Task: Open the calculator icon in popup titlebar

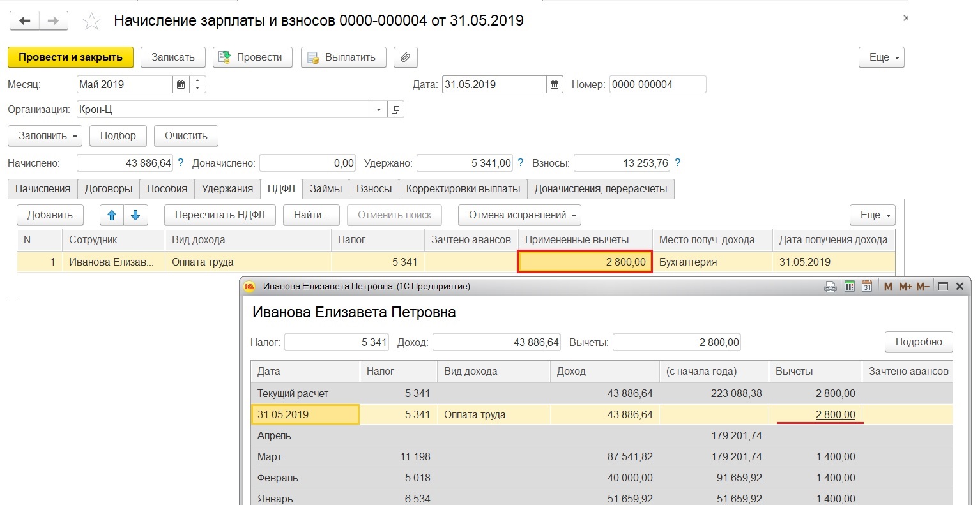Action: point(849,287)
